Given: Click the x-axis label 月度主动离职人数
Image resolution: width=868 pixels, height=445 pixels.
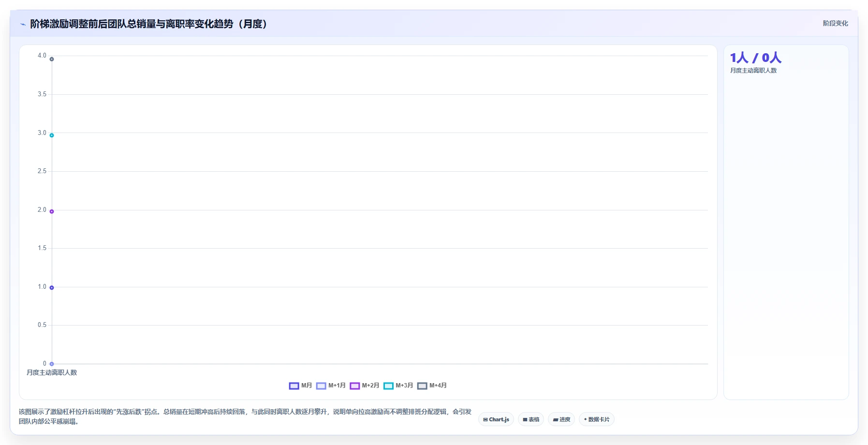Looking at the screenshot, I should pyautogui.click(x=52, y=372).
